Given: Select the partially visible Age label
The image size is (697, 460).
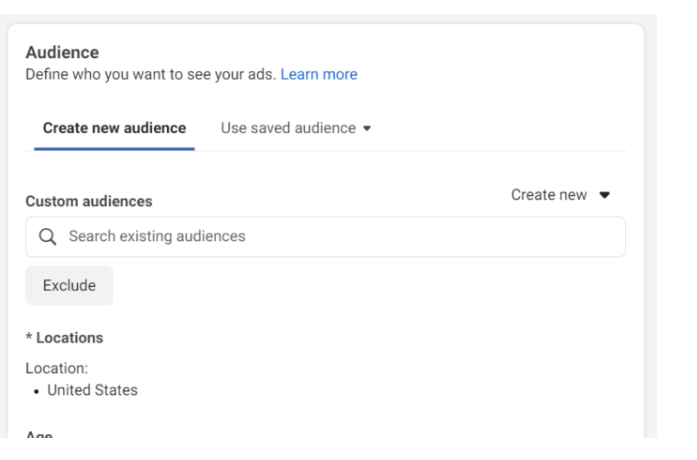Looking at the screenshot, I should (39, 437).
